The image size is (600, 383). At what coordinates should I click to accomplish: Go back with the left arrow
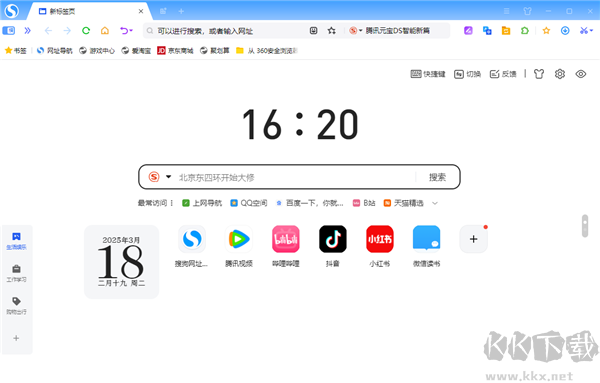point(48,31)
